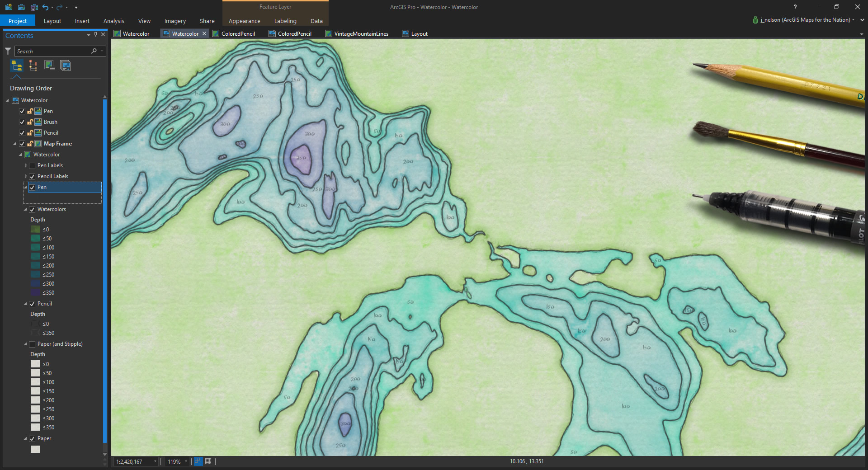Click the Save Project icon

34,7
